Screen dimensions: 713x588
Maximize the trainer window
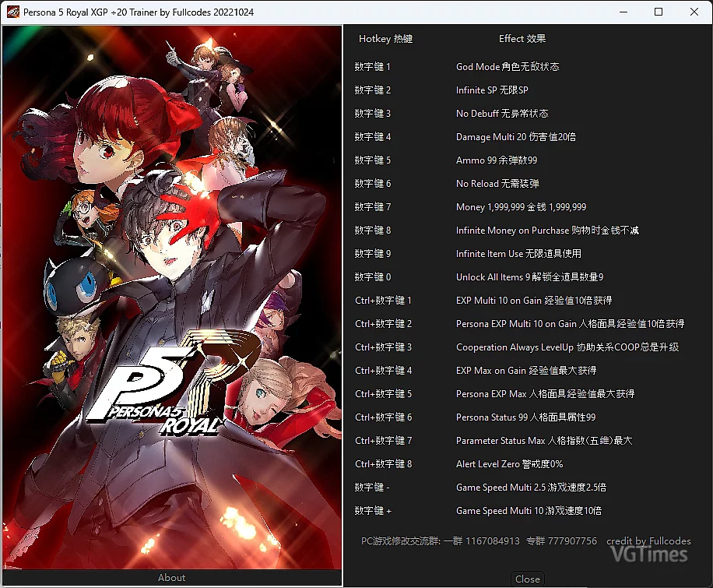658,12
